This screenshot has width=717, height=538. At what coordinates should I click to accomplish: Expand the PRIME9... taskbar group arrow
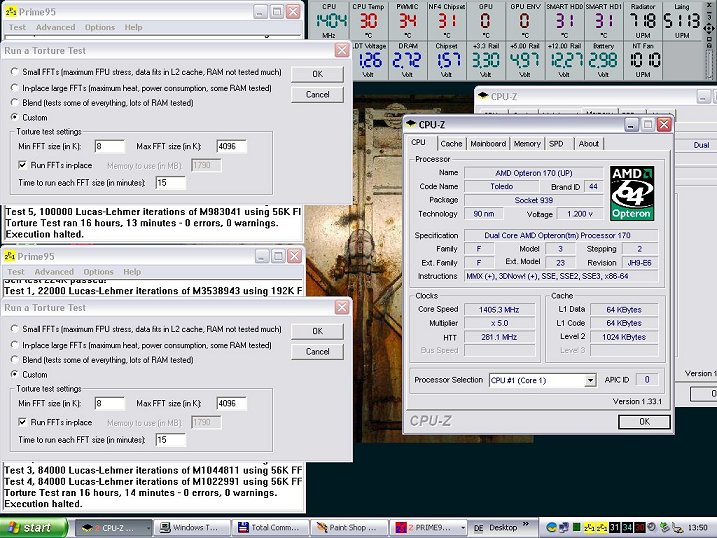point(463,528)
